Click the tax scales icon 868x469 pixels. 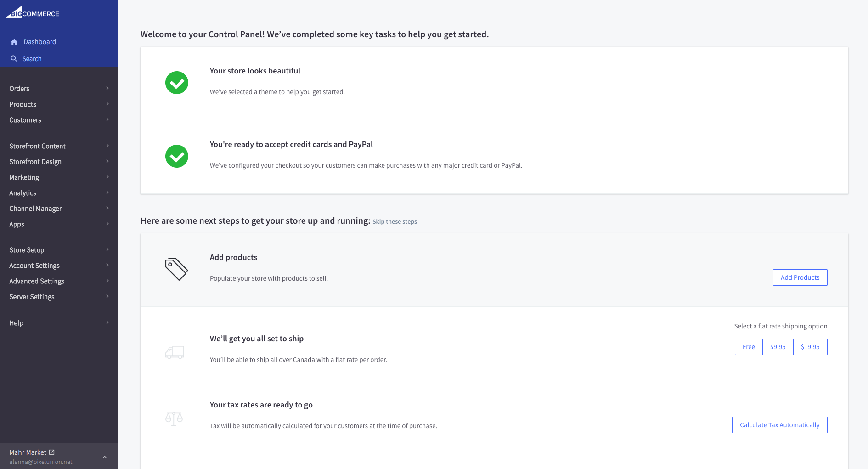pyautogui.click(x=174, y=418)
